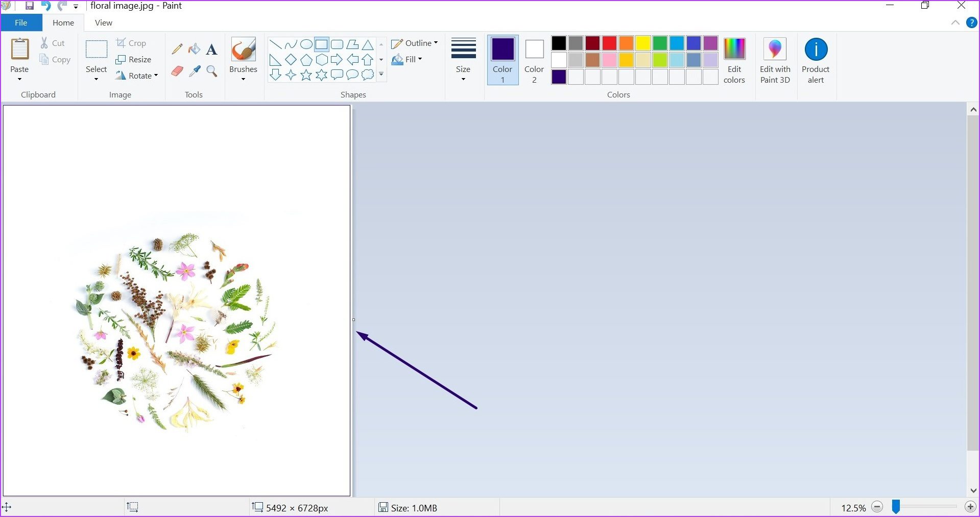Select the Crop tool

(x=131, y=43)
